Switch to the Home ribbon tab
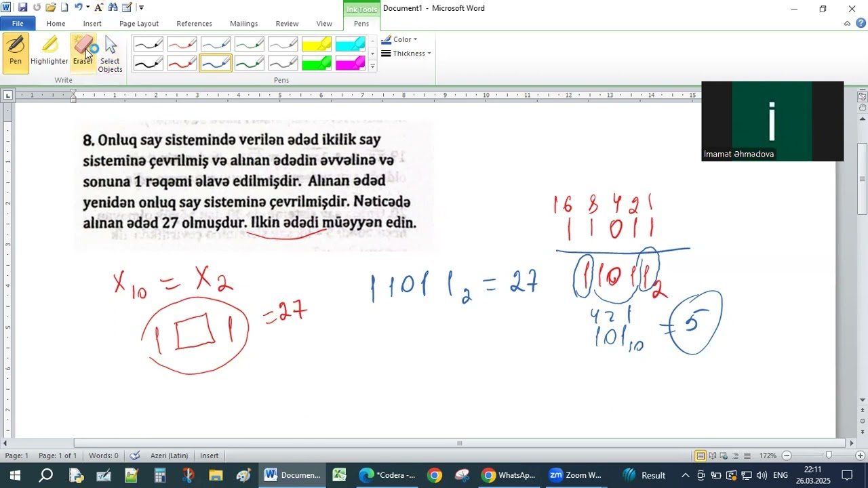The image size is (868, 488). (56, 23)
